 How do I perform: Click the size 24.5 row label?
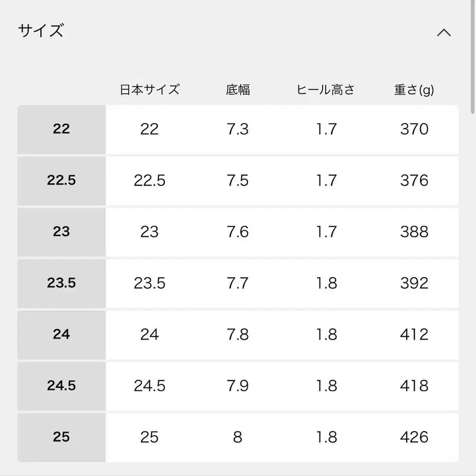[x=61, y=386]
